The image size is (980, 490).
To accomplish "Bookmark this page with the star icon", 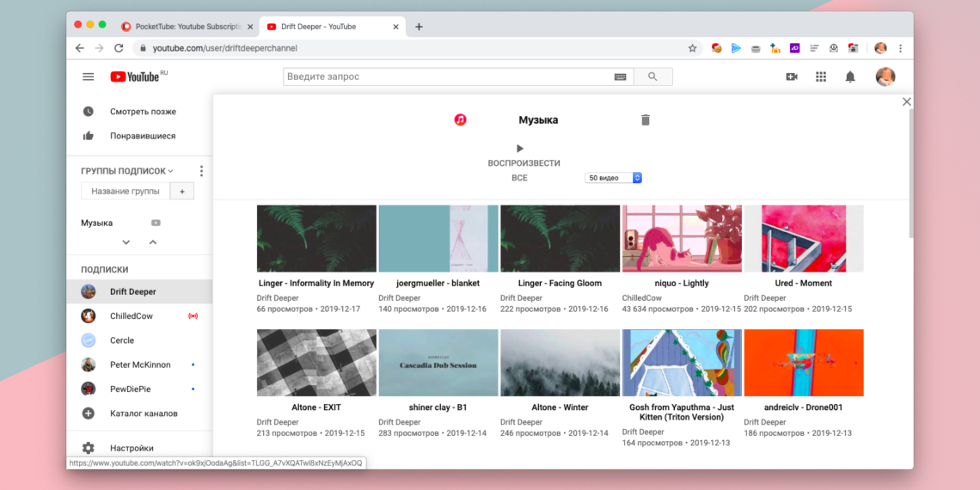I will click(x=692, y=48).
